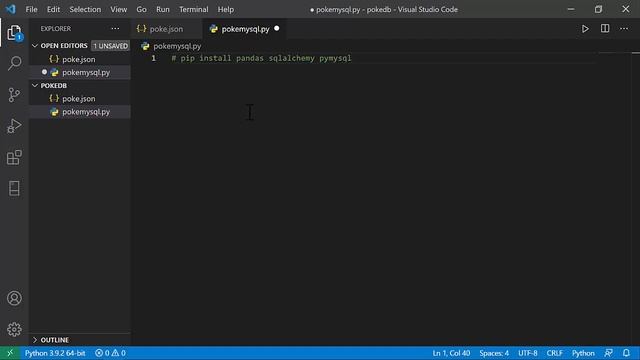Screen dimensions: 640x360
Task: Open editor More Actions ellipsis
Action: coord(624,29)
